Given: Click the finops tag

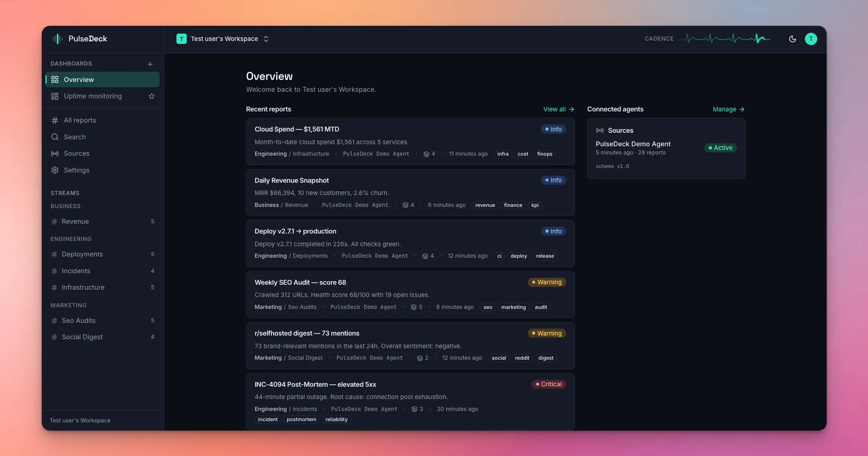Looking at the screenshot, I should point(545,154).
